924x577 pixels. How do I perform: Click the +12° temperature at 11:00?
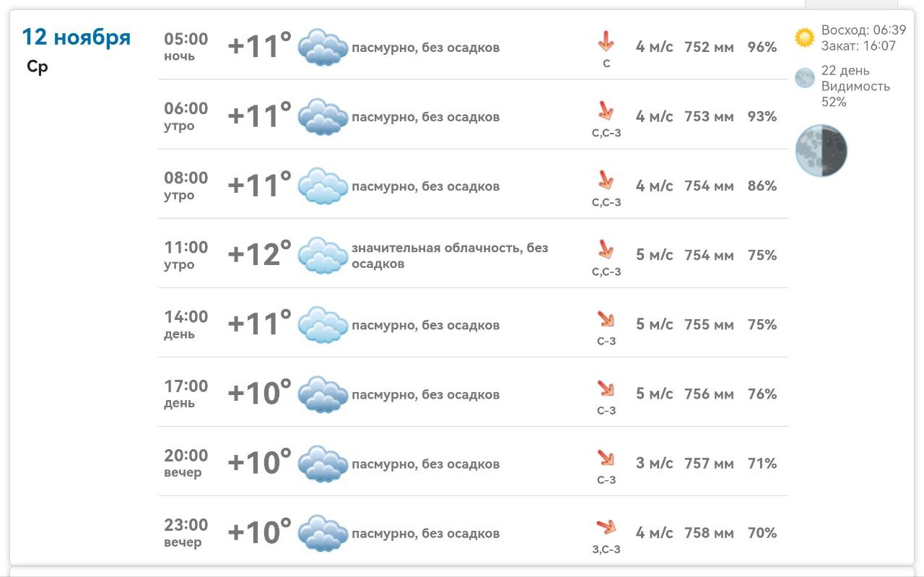pyautogui.click(x=260, y=255)
